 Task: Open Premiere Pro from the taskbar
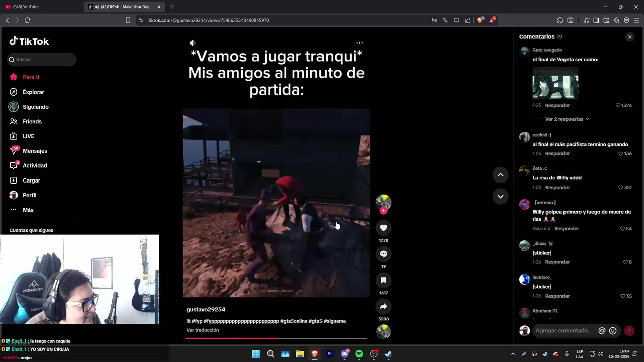click(x=330, y=354)
